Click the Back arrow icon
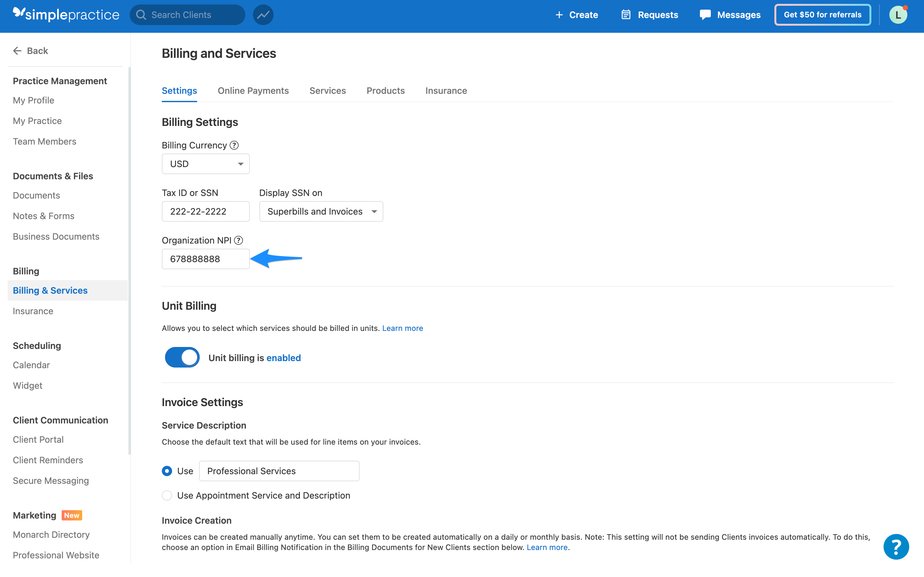This screenshot has width=924, height=577. (17, 51)
